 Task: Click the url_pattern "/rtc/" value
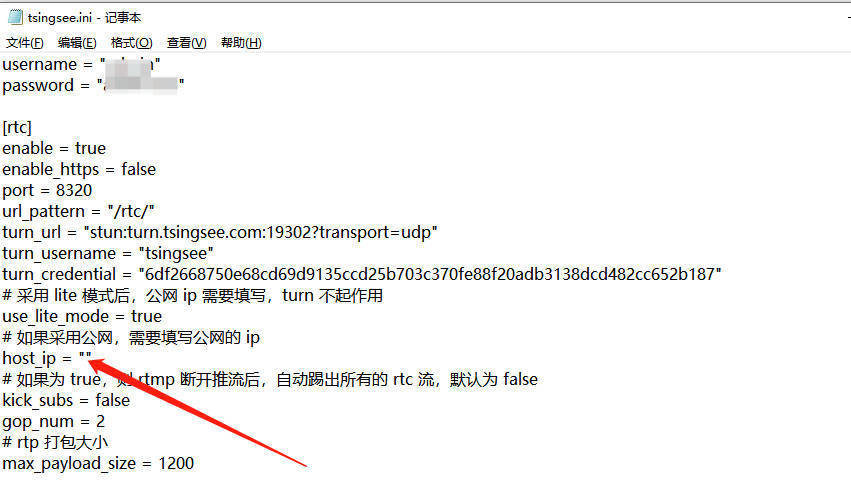pyautogui.click(x=131, y=212)
